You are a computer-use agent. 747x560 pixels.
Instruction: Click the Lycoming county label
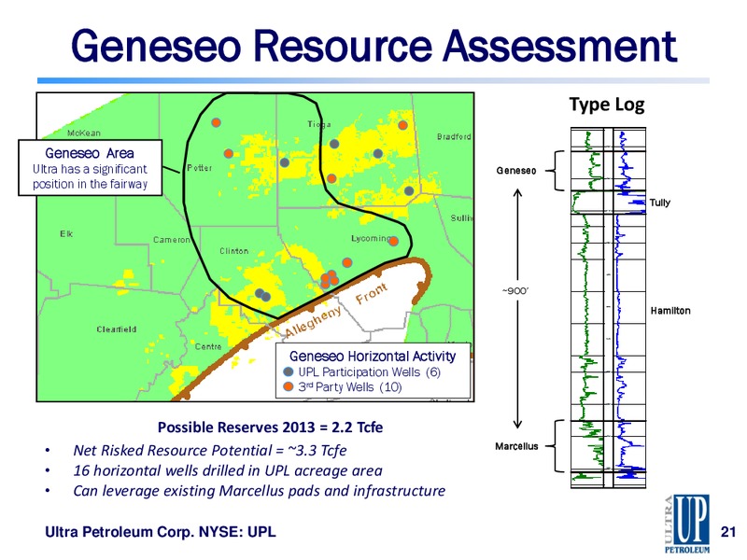370,238
